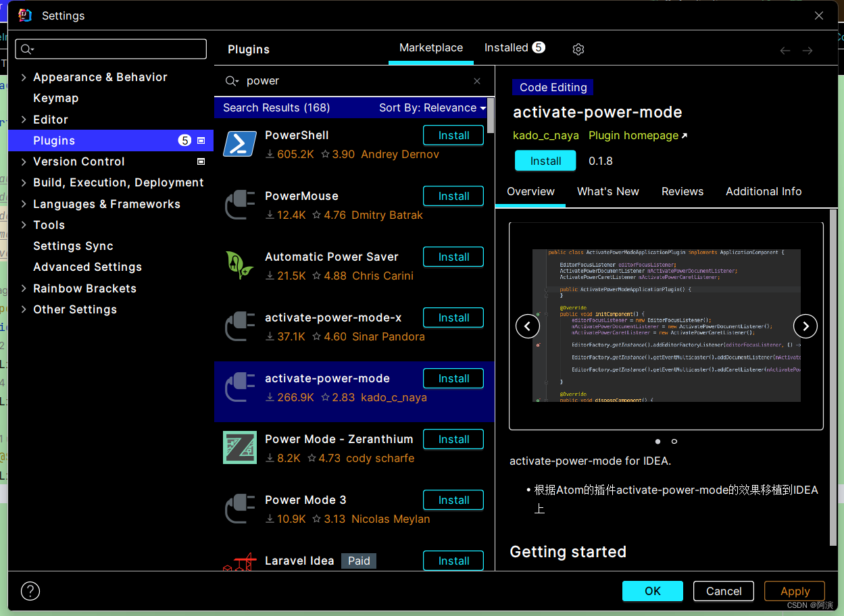Open the kado_c_naya vendor link
Screen dimensions: 844x616
click(546, 136)
